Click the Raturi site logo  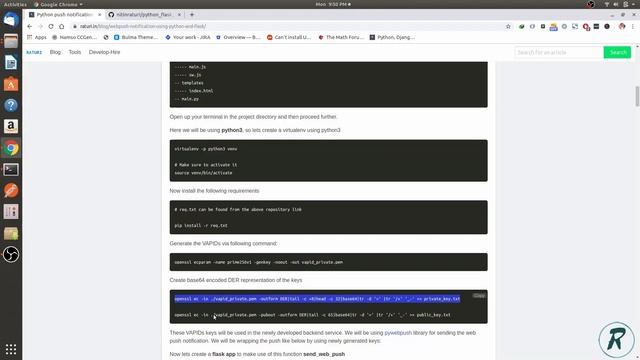tap(34, 52)
